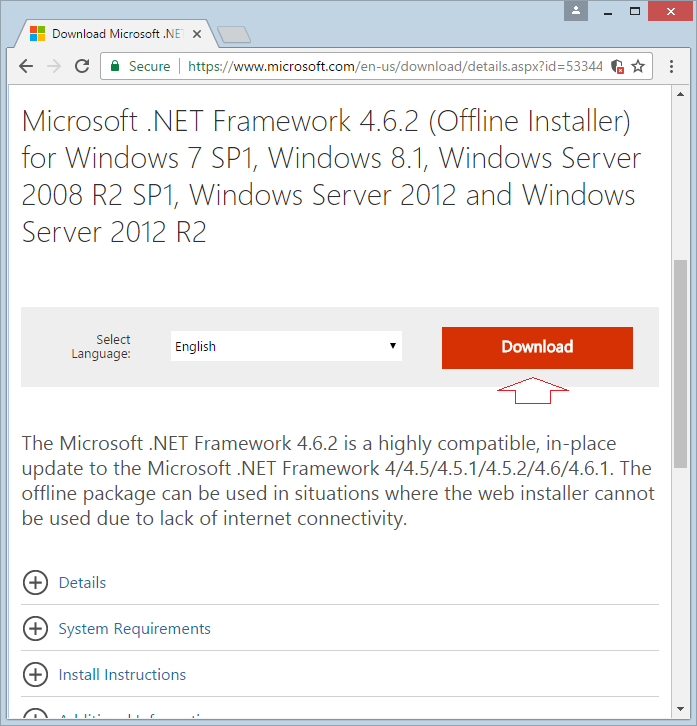The width and height of the screenshot is (697, 726).
Task: Click the forward navigation arrow
Action: (x=54, y=67)
